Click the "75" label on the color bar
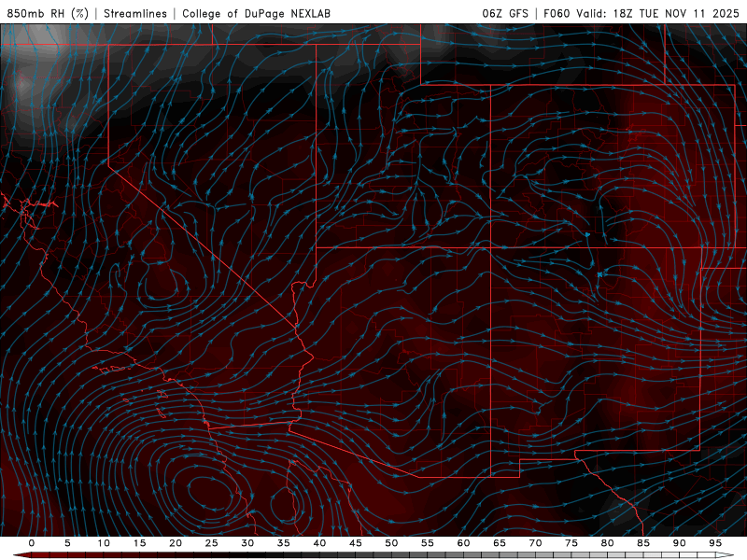This screenshot has width=747, height=560. pyautogui.click(x=571, y=543)
